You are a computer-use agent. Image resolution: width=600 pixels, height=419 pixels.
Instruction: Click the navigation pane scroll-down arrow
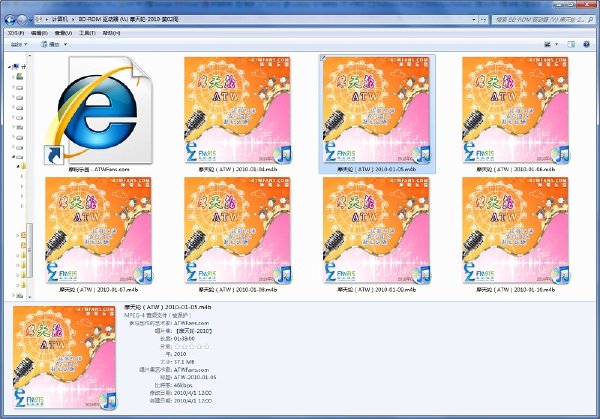[29, 297]
